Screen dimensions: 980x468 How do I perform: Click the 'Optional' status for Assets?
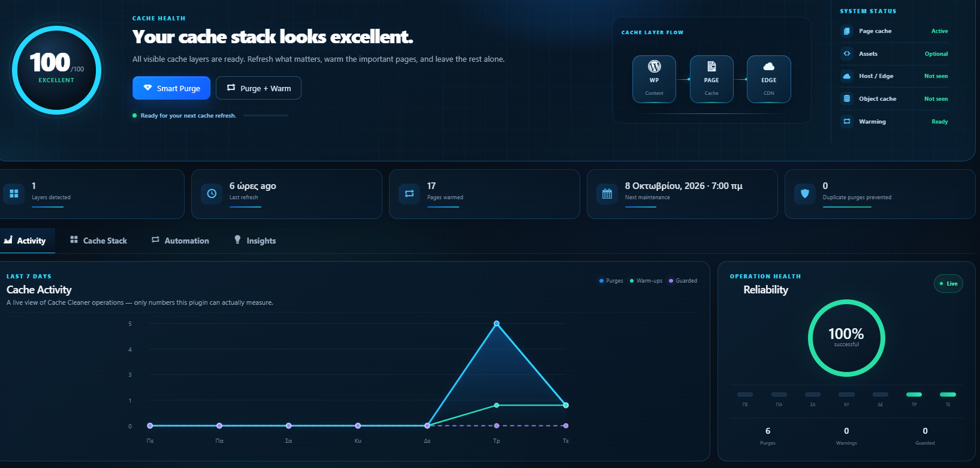(936, 54)
